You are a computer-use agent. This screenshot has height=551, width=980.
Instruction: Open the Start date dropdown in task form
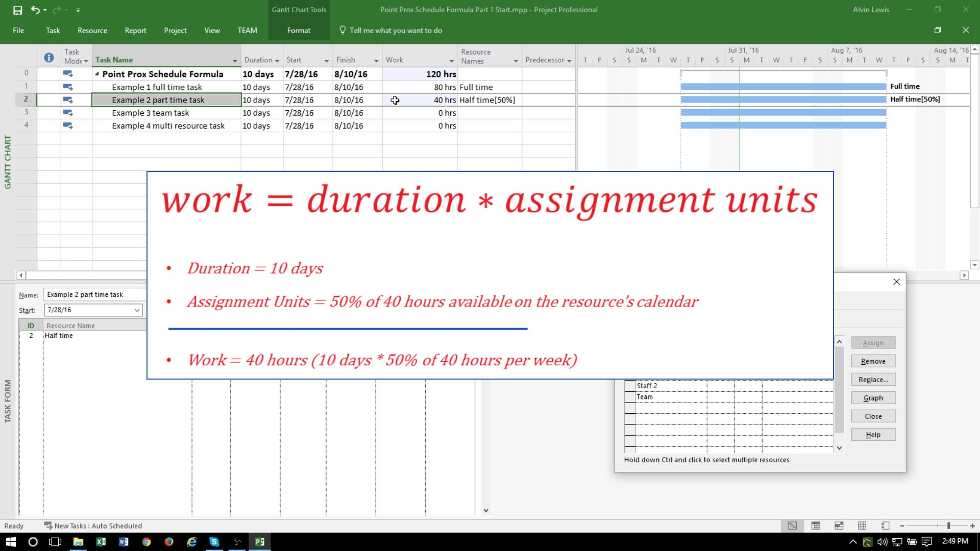coord(137,310)
